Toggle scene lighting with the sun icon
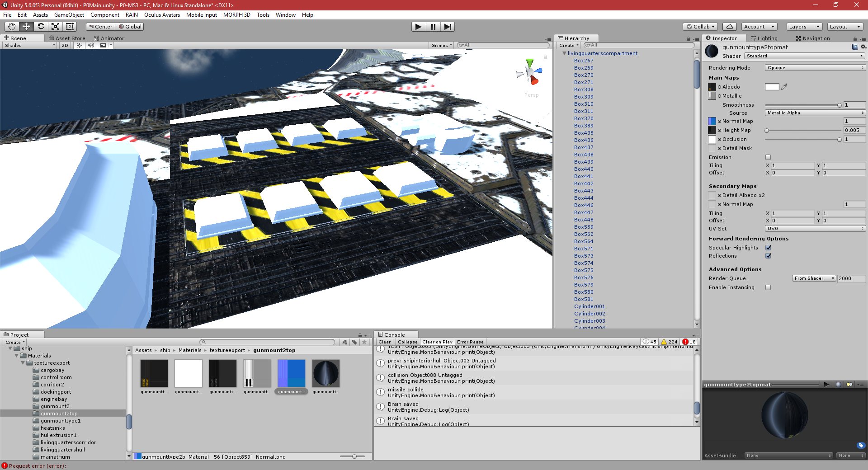This screenshot has width=868, height=470. point(80,45)
